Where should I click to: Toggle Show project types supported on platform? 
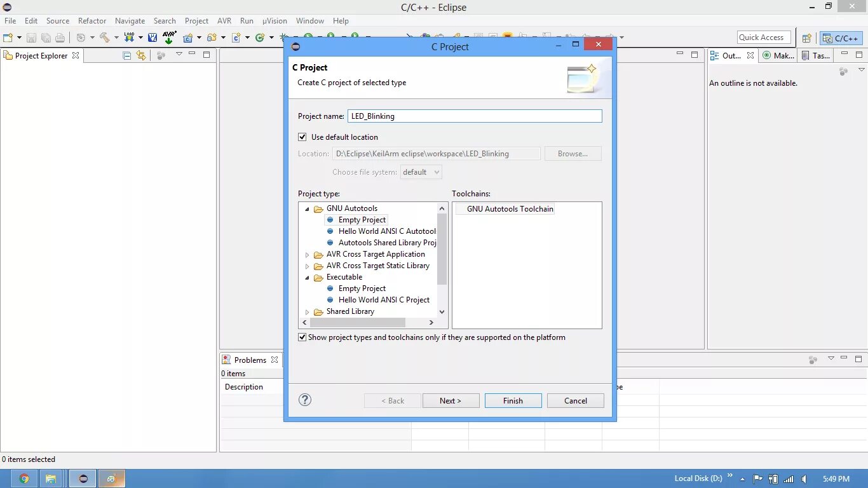click(302, 337)
